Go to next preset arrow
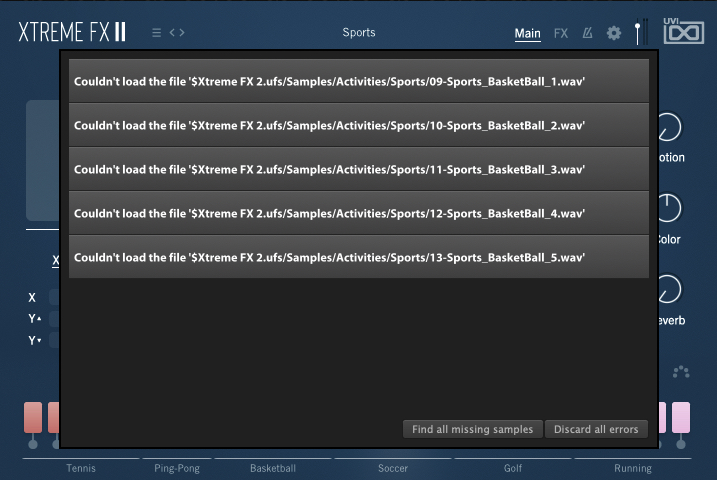The image size is (717, 480). [182, 32]
